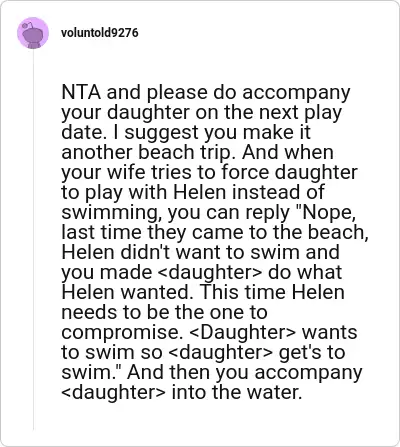Click the line "you made <daughter> do what"
Viewport: 400px width, 447px height.
[x=202, y=272]
